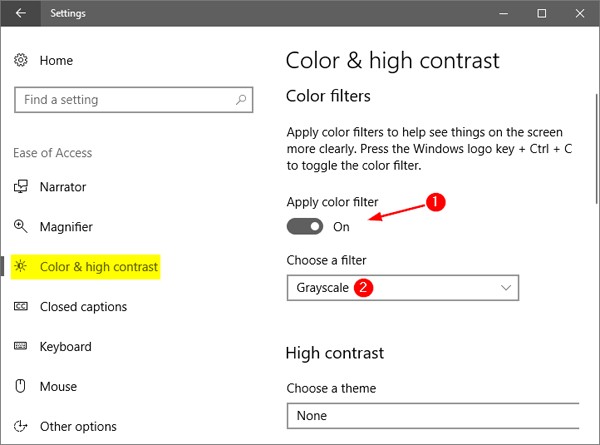This screenshot has width=600, height=445.
Task: Open the Choose a theme None dropdown
Action: 433,416
